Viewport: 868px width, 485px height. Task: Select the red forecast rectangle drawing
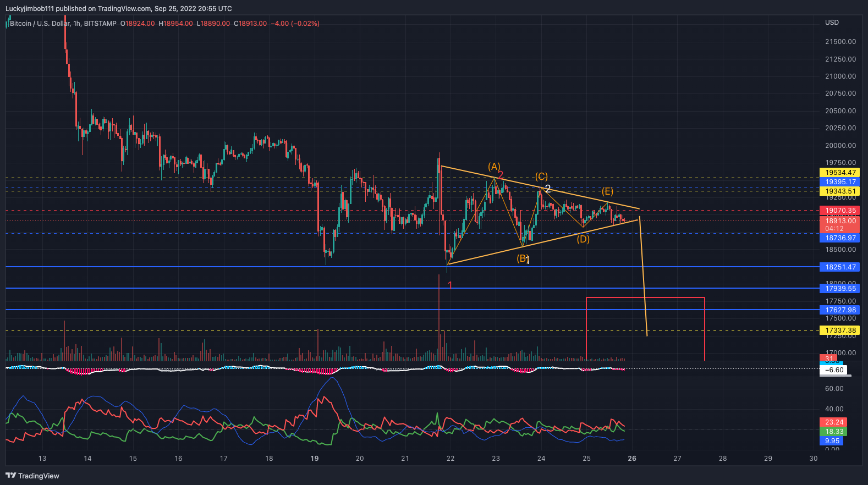(x=645, y=329)
